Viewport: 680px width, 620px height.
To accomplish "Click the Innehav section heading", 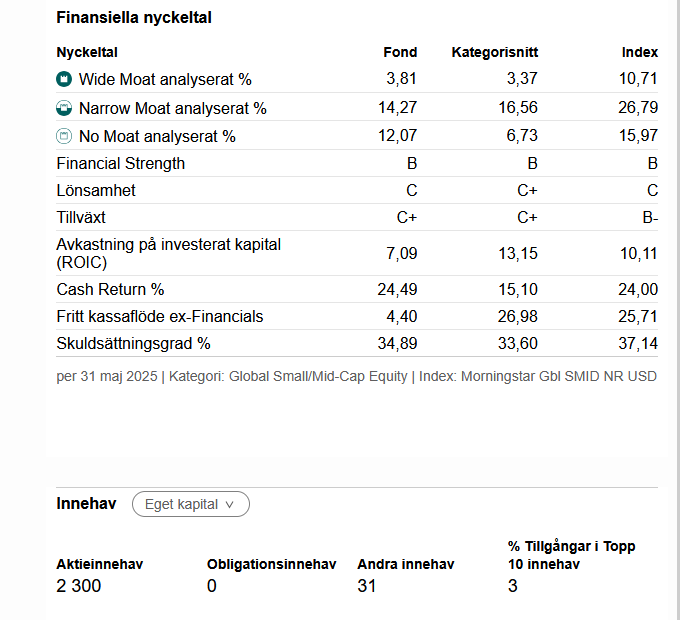I will click(86, 503).
